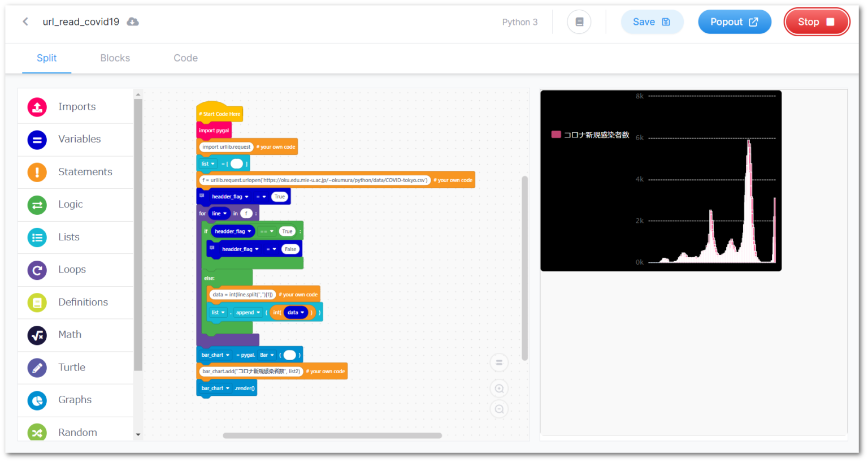868x462 pixels.
Task: Save the url_read_covid19 program
Action: coord(652,21)
